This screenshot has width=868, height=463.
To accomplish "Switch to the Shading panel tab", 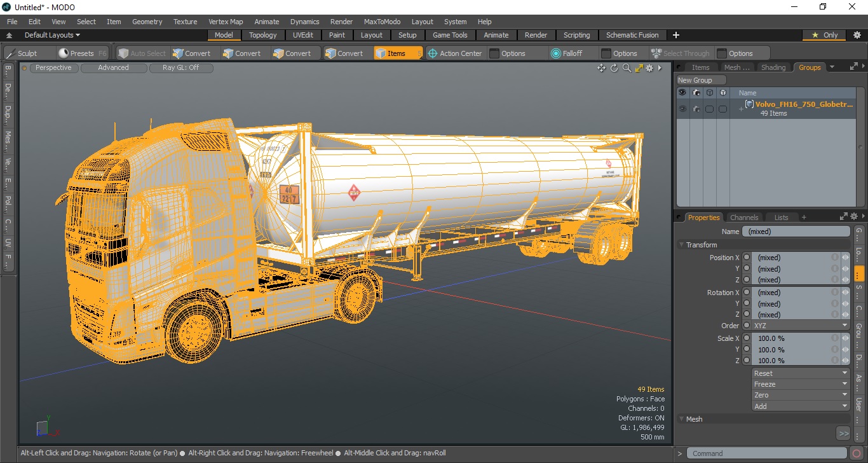I will click(x=773, y=67).
